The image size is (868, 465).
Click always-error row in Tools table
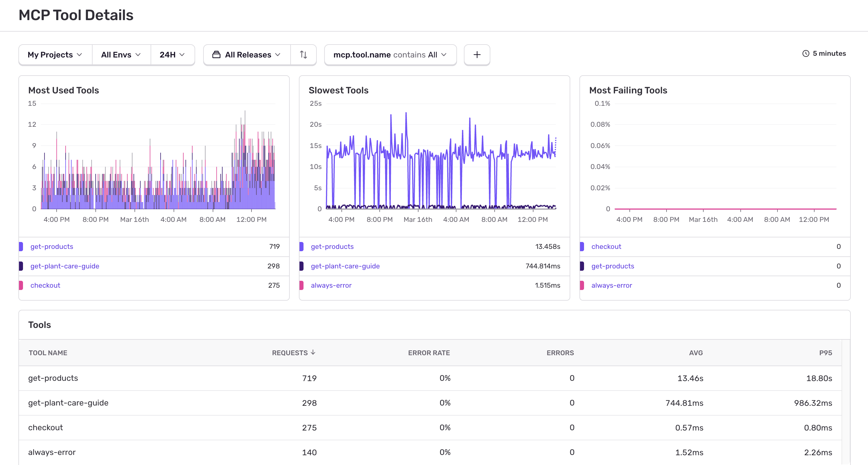tap(430, 452)
